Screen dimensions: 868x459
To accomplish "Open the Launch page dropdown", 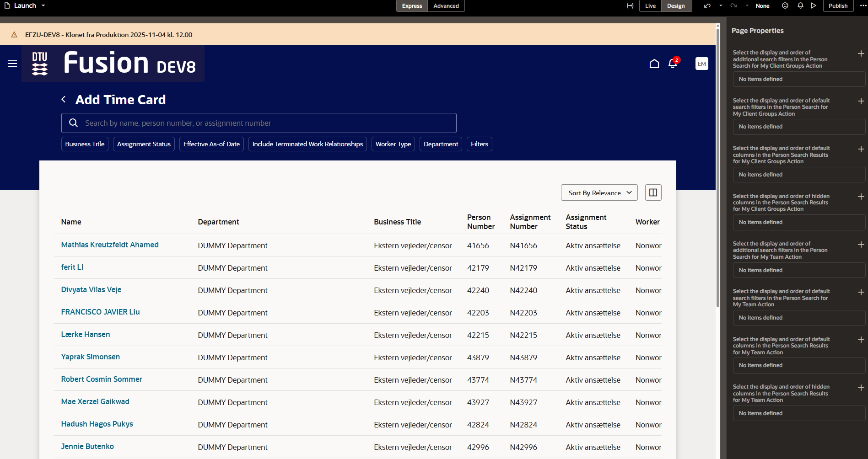I will coord(43,5).
